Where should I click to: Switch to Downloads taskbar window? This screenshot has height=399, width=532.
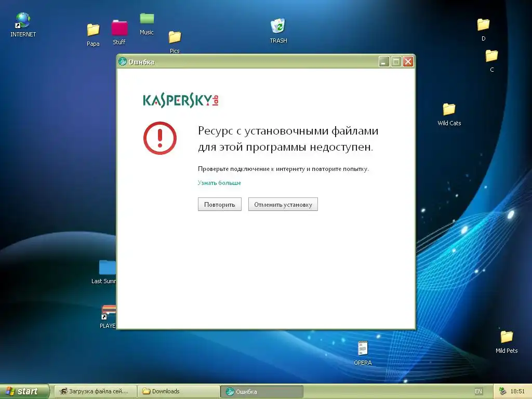click(179, 391)
